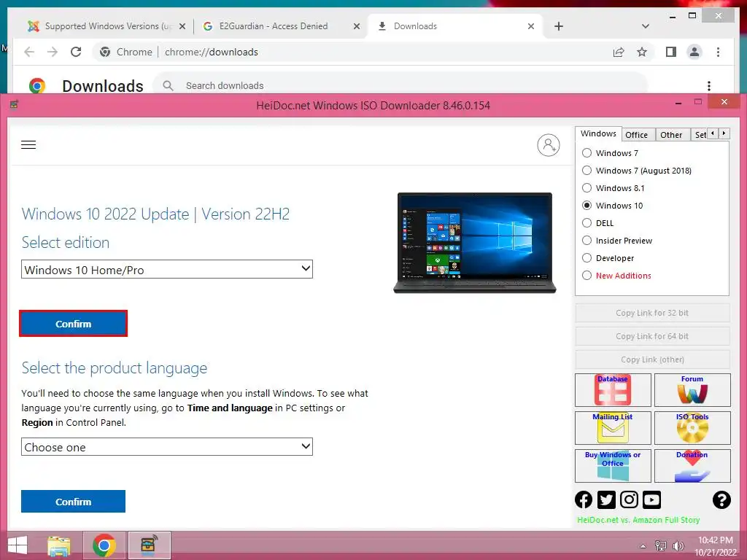Screen dimensions: 747x560
Task: Click the user account sign-in icon
Action: 549,145
